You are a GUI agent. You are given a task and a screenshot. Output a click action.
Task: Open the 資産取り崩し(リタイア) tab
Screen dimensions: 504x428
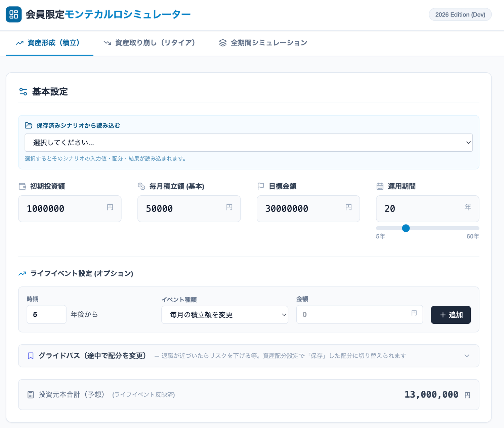150,43
